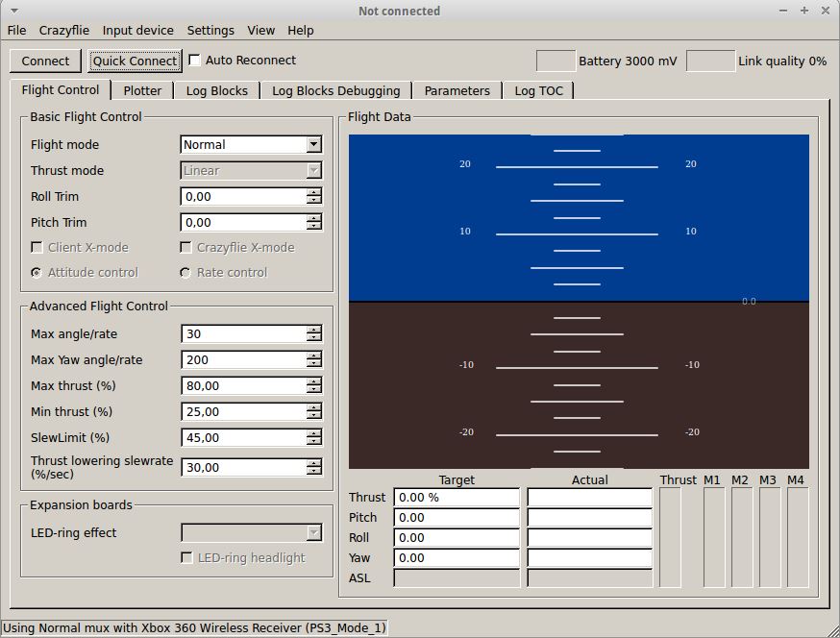Click the Thrust target input field
The image size is (840, 638).
[457, 498]
